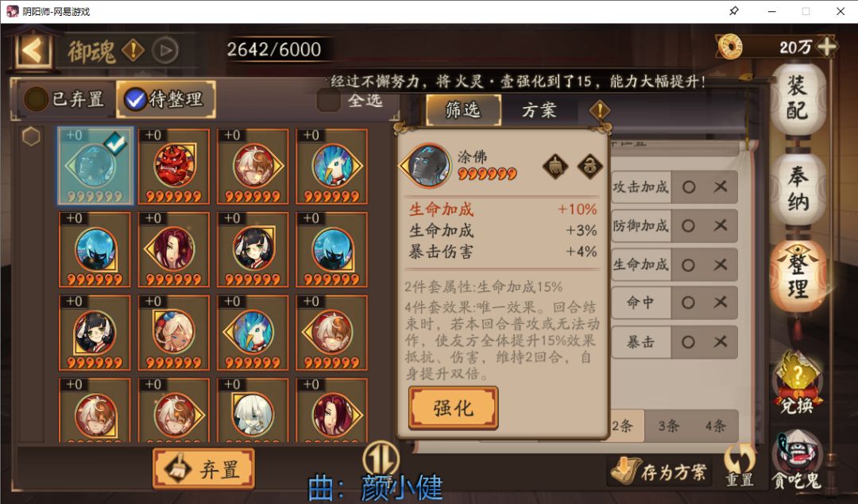The image size is (858, 504).
Task: Click the broom discard icon on 涂佛 card
Action: click(x=555, y=166)
